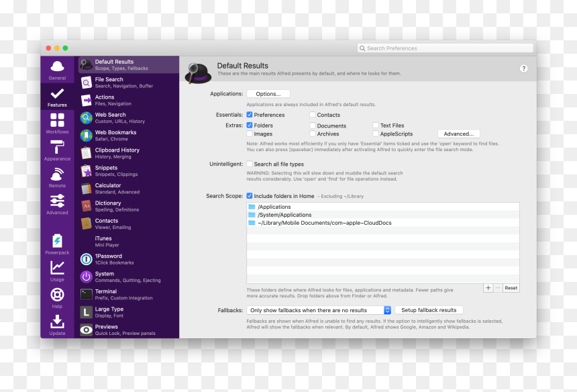The height and width of the screenshot is (392, 577).
Task: Enable the Images extras checkbox
Action: (250, 134)
